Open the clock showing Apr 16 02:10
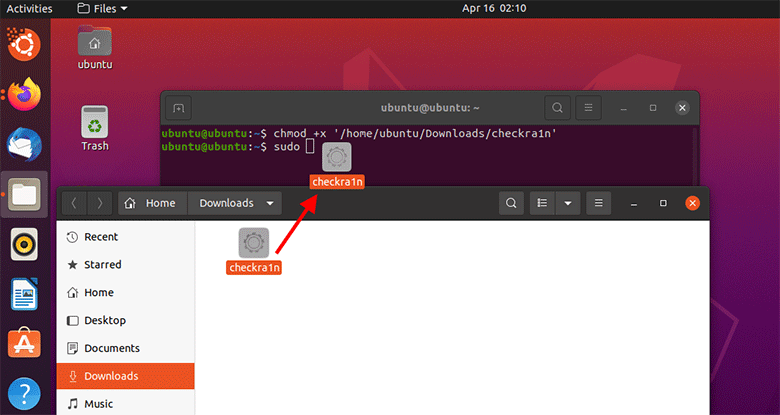The width and height of the screenshot is (780, 415). (494, 8)
